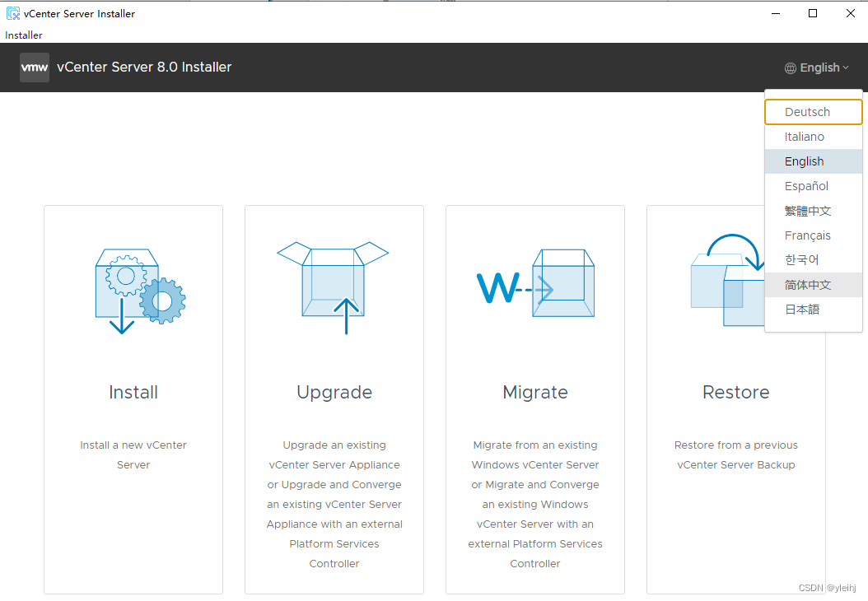Click the vmw logo in header
This screenshot has width=868, height=601.
tap(35, 68)
